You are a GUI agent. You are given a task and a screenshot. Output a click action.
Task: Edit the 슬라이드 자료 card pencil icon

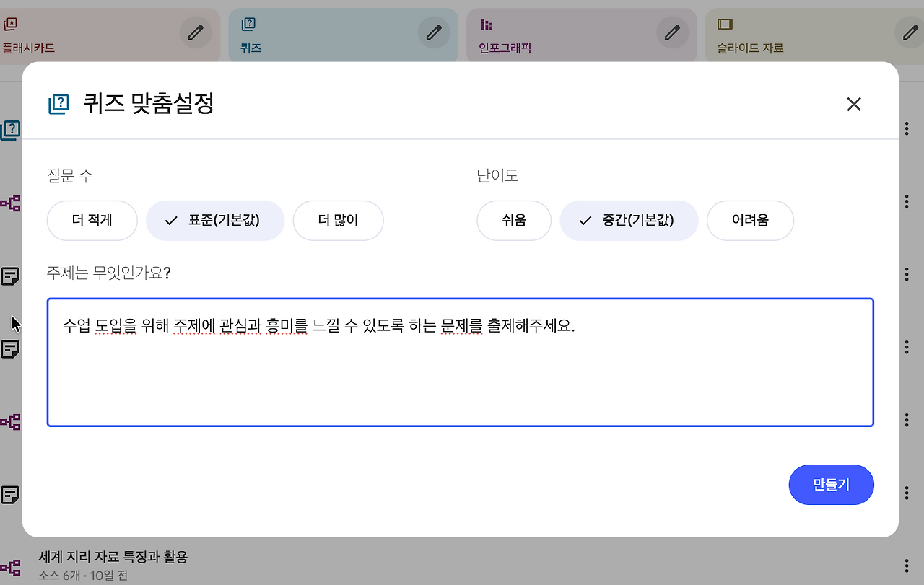coord(910,32)
